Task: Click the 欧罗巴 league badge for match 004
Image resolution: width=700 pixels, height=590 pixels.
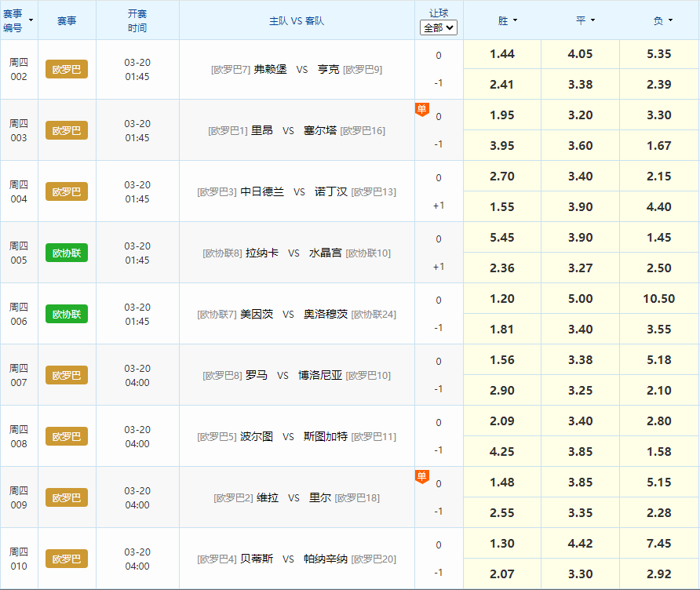Action: (x=67, y=191)
